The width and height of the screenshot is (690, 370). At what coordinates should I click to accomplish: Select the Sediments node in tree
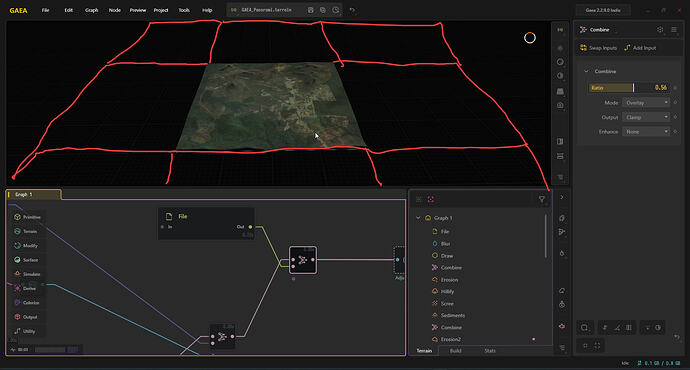coord(448,315)
